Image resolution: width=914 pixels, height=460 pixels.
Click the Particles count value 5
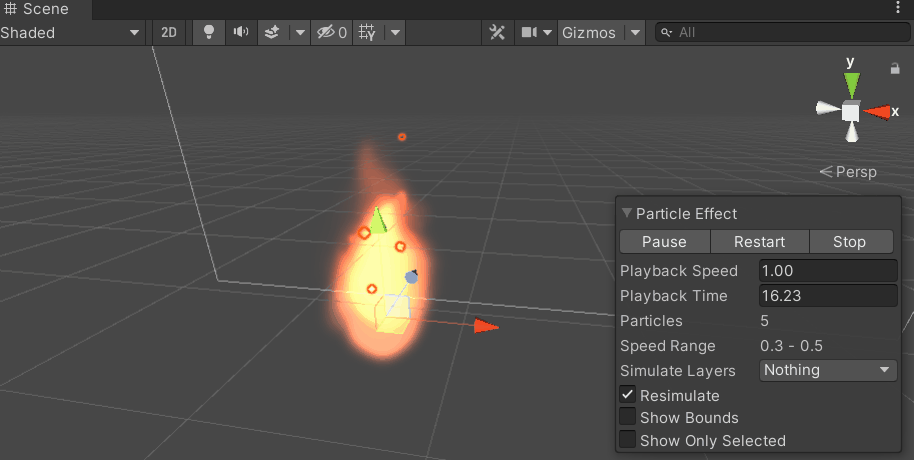click(x=764, y=321)
